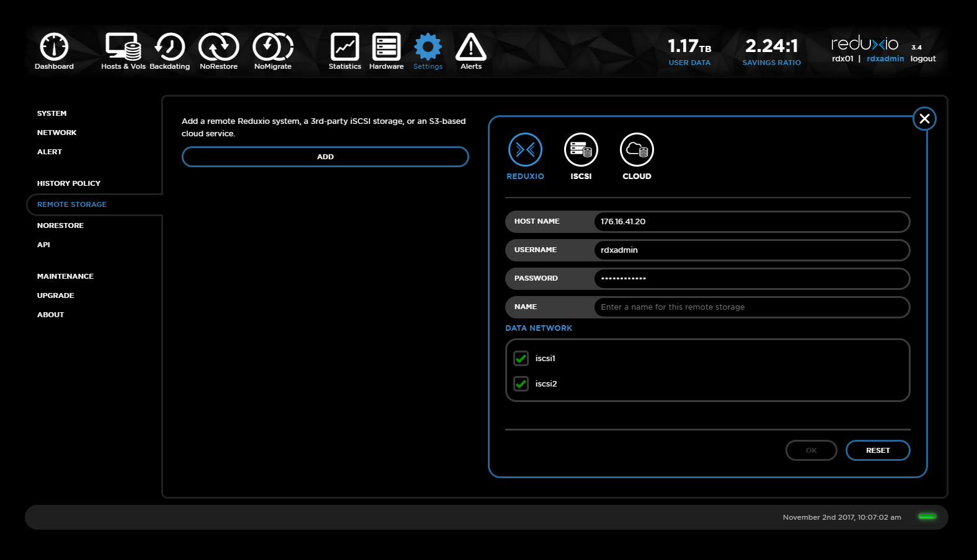Open the Network settings section
Image resolution: width=977 pixels, height=560 pixels.
click(x=56, y=133)
